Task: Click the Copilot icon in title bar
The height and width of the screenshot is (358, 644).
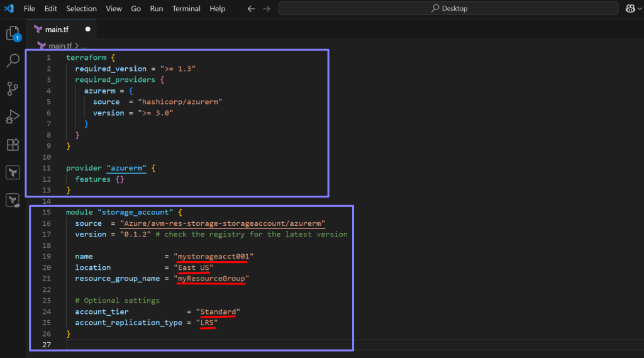Action: [631, 9]
